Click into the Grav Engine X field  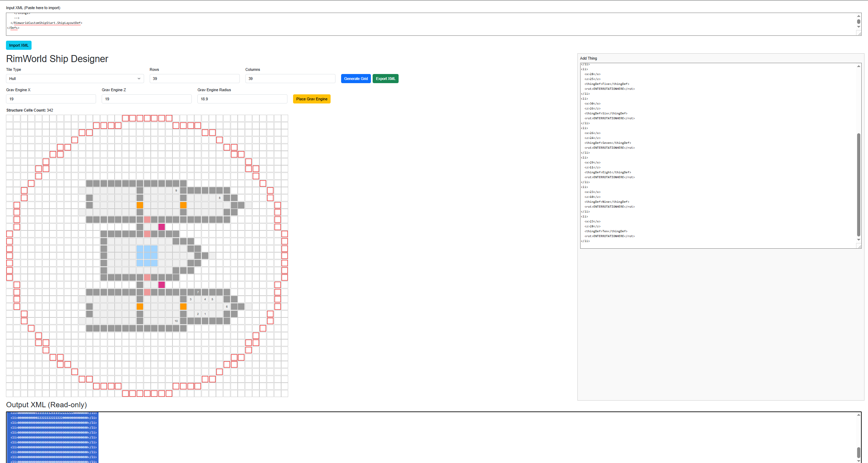click(x=51, y=99)
